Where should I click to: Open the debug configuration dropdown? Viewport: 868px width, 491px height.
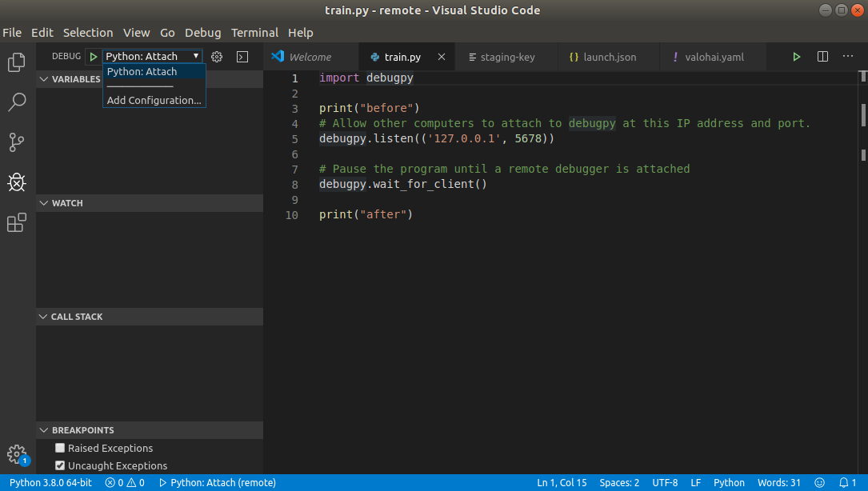click(x=152, y=56)
